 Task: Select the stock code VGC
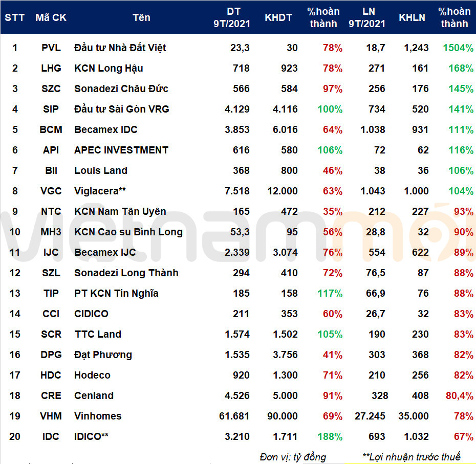tap(51, 191)
